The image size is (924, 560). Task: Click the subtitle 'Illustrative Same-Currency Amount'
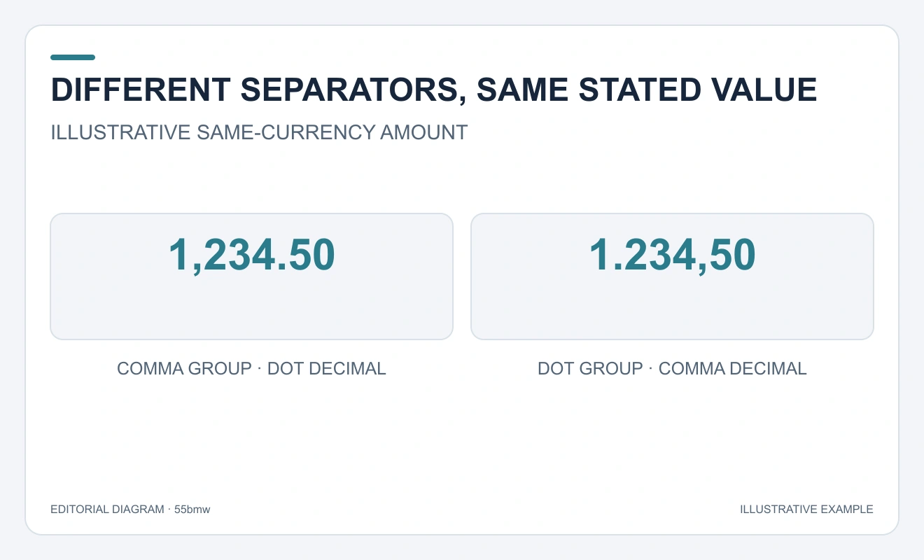[259, 132]
